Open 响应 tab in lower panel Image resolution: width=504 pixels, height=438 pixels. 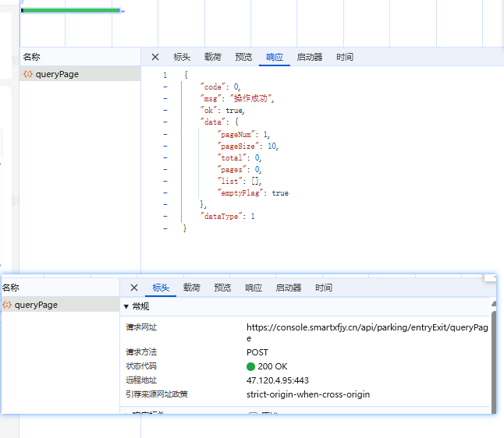click(x=254, y=288)
